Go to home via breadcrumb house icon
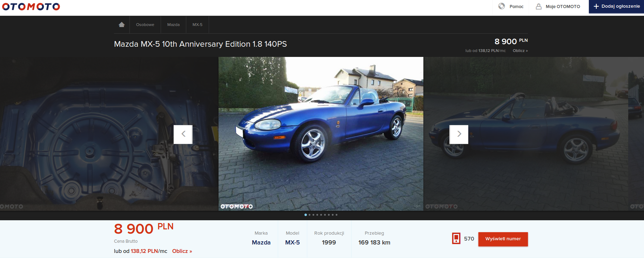 [122, 25]
